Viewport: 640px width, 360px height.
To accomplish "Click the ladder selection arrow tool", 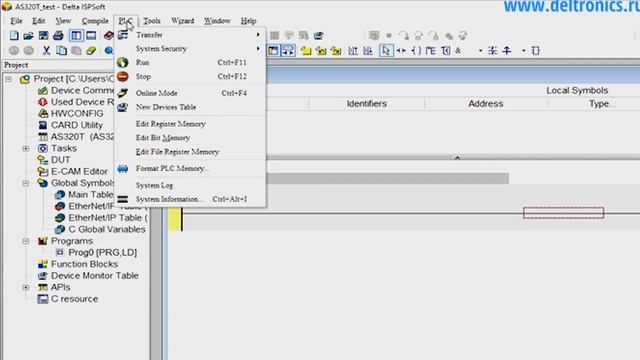I will pyautogui.click(x=386, y=51).
